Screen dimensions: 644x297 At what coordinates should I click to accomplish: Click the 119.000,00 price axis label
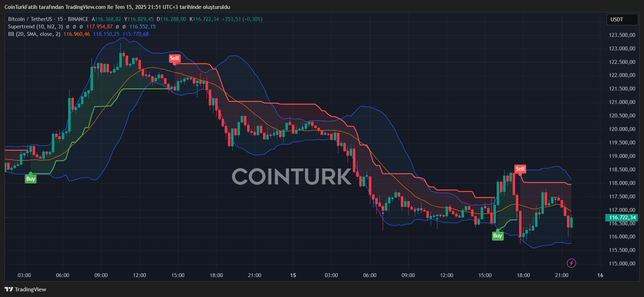[x=622, y=156]
